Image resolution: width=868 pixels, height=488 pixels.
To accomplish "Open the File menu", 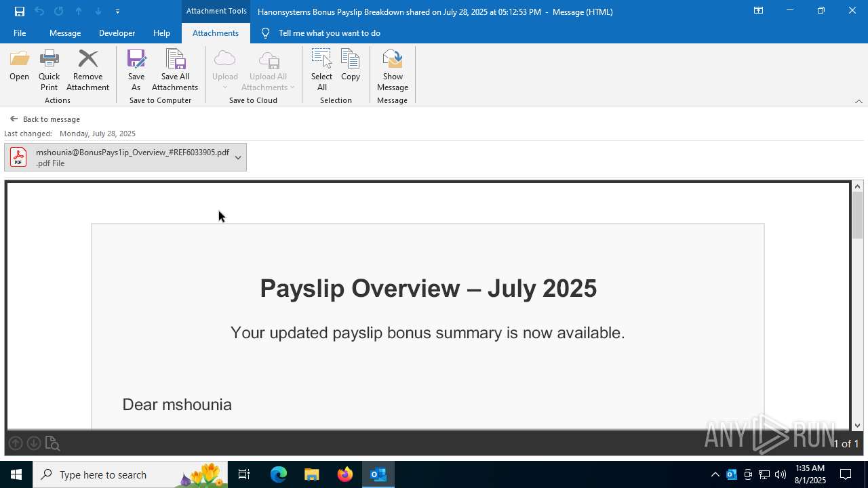I will click(x=20, y=33).
